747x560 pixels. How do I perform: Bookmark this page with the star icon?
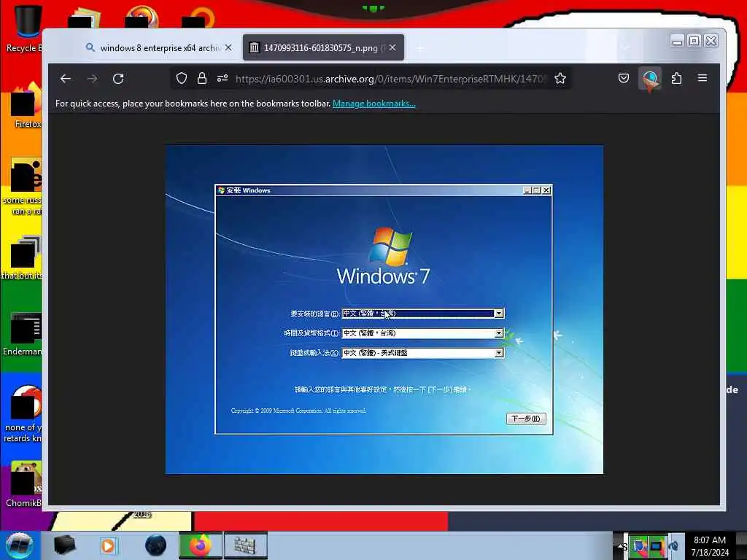pyautogui.click(x=560, y=79)
